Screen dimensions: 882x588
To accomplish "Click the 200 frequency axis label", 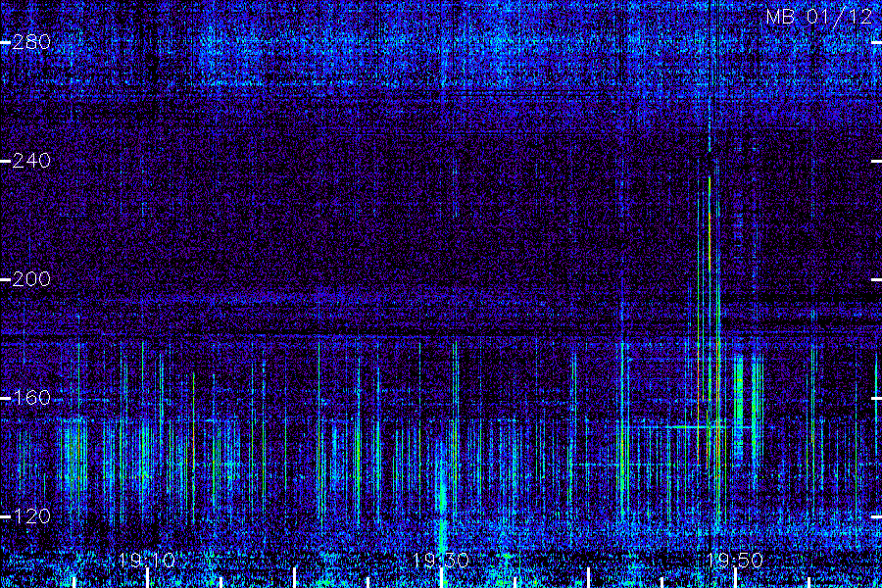I will [31, 279].
